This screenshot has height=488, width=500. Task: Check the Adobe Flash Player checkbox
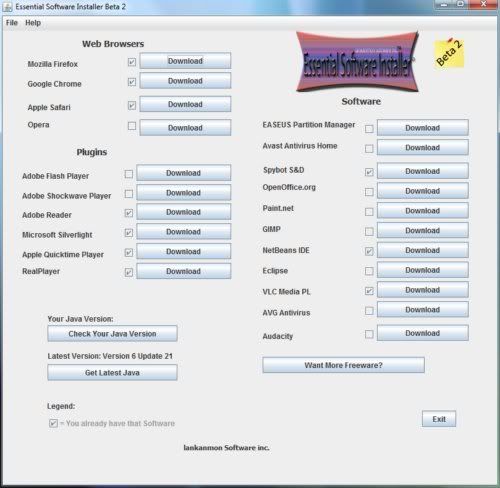tap(129, 174)
